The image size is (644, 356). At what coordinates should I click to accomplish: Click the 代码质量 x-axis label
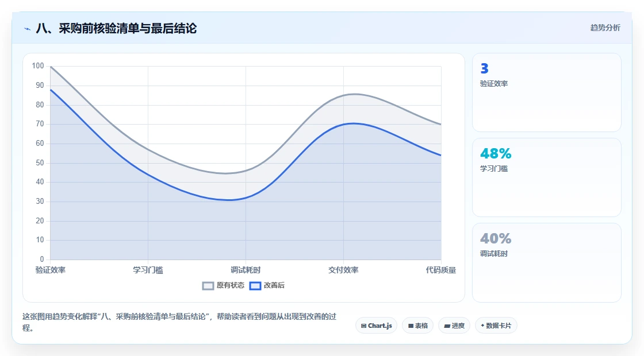pyautogui.click(x=440, y=270)
